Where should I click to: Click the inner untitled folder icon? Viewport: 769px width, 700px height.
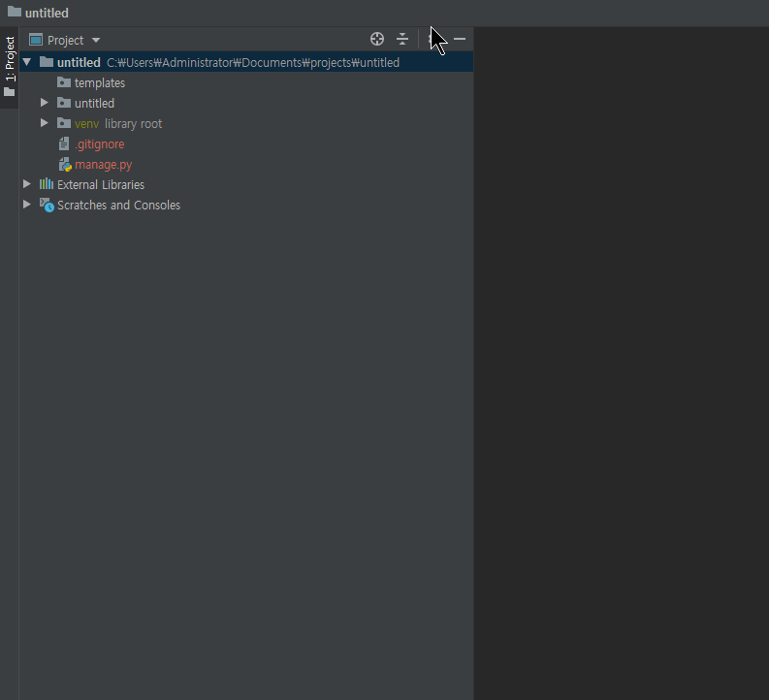[x=64, y=103]
